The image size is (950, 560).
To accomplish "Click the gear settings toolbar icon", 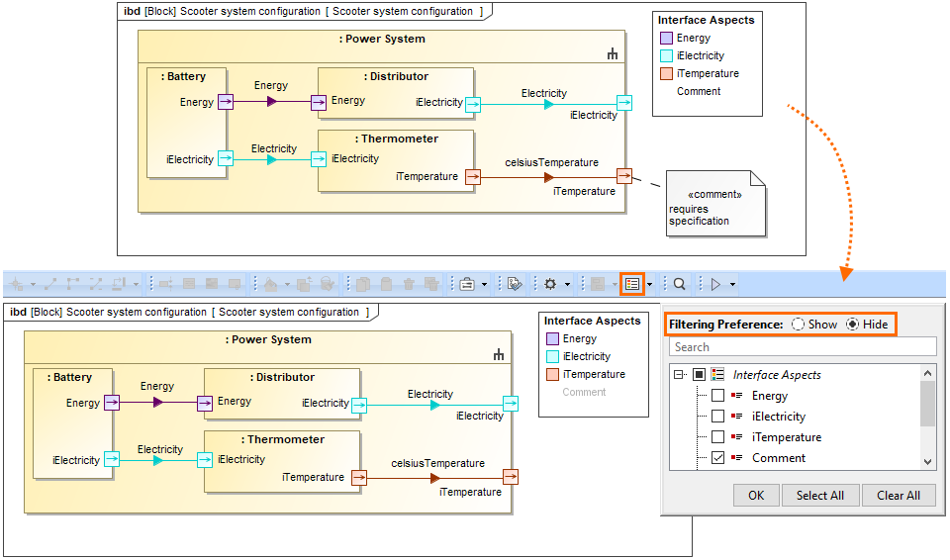I will [550, 284].
